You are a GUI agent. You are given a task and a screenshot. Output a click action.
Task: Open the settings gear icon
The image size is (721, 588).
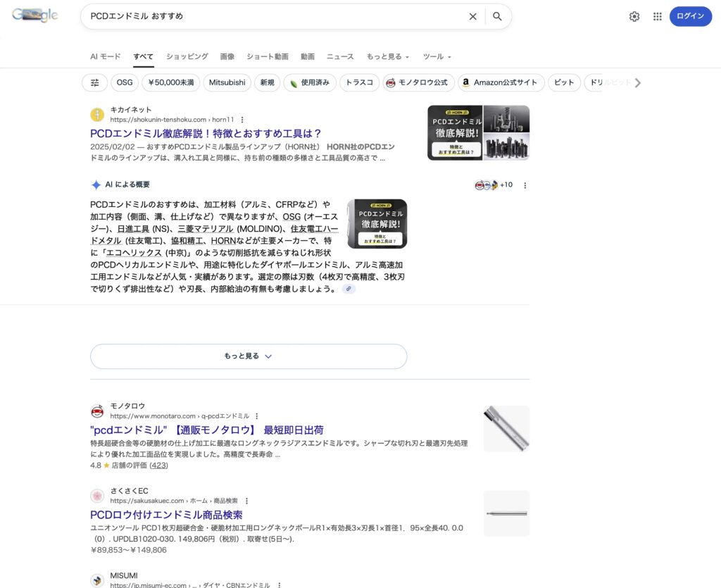634,16
